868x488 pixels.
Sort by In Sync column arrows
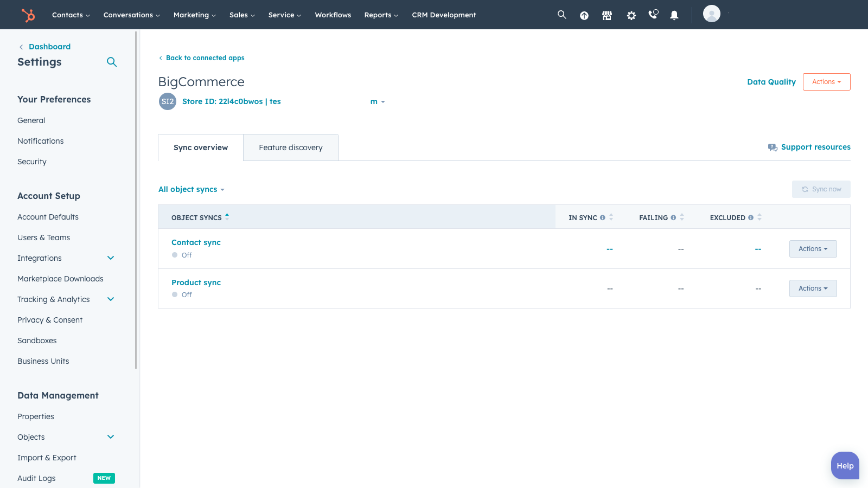pos(611,217)
